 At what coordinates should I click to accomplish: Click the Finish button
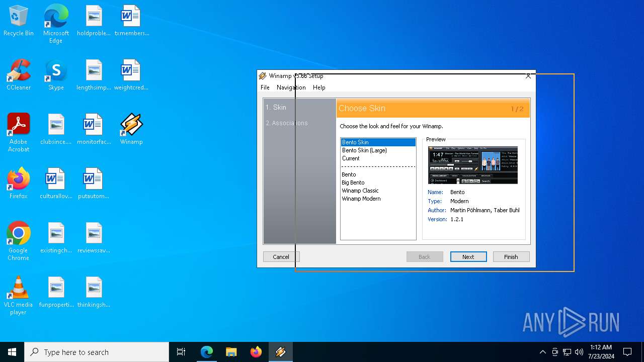pos(511,257)
